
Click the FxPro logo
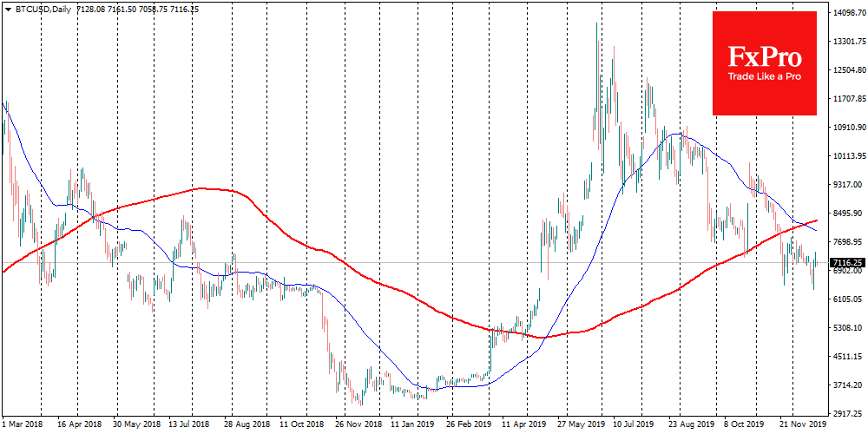coord(764,57)
